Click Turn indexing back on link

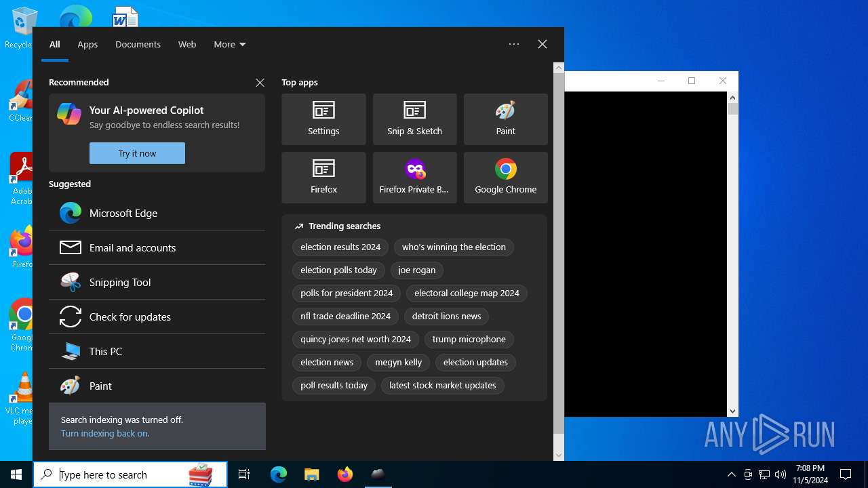(105, 433)
